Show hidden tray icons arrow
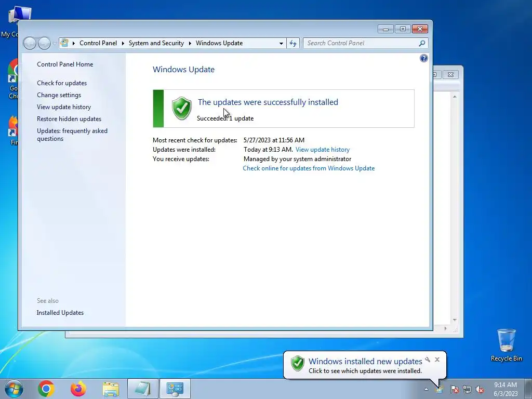This screenshot has width=532, height=399. point(426,389)
